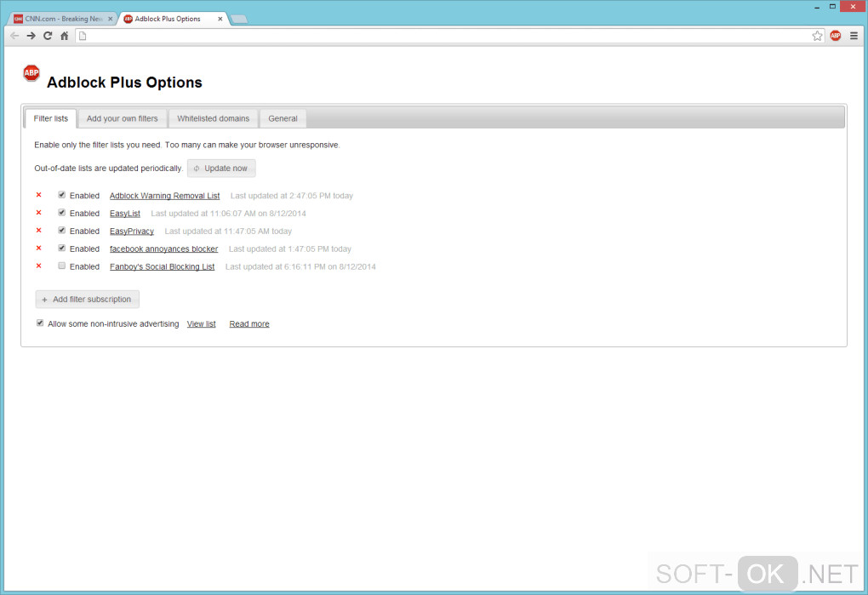868x595 pixels.
Task: Switch to the Filter lists tab
Action: click(51, 118)
